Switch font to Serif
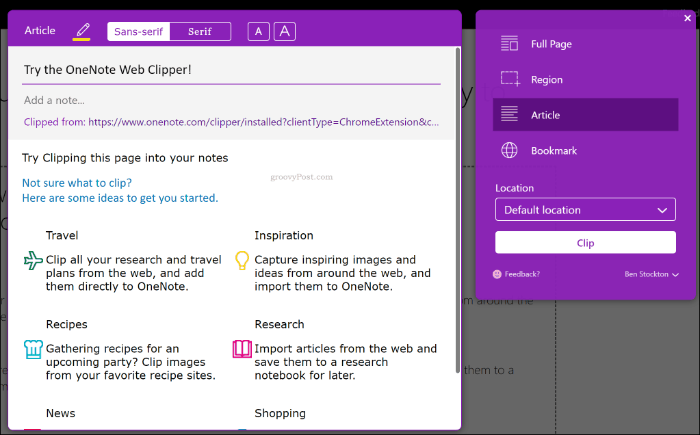 200,32
